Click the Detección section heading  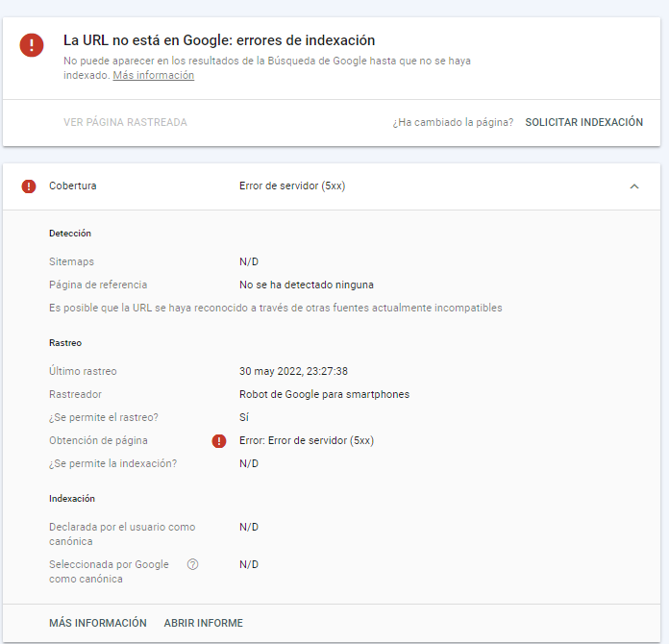coord(70,234)
